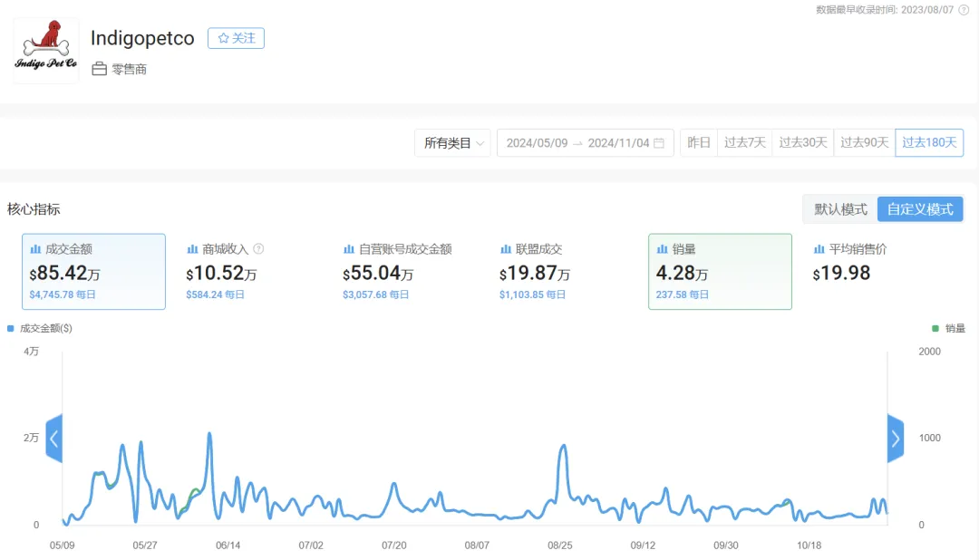The image size is (979, 560).
Task: Toggle the 成交金额 metric card
Action: click(93, 271)
